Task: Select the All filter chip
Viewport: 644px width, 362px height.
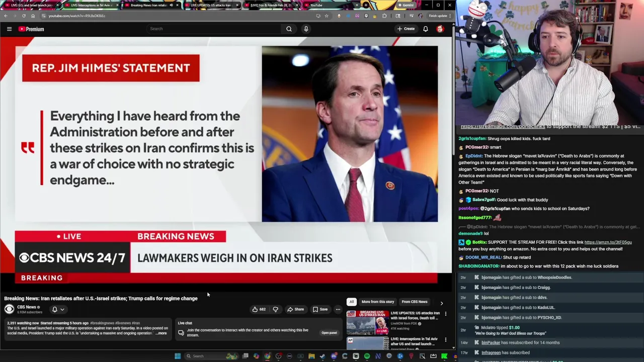Action: pyautogui.click(x=352, y=302)
